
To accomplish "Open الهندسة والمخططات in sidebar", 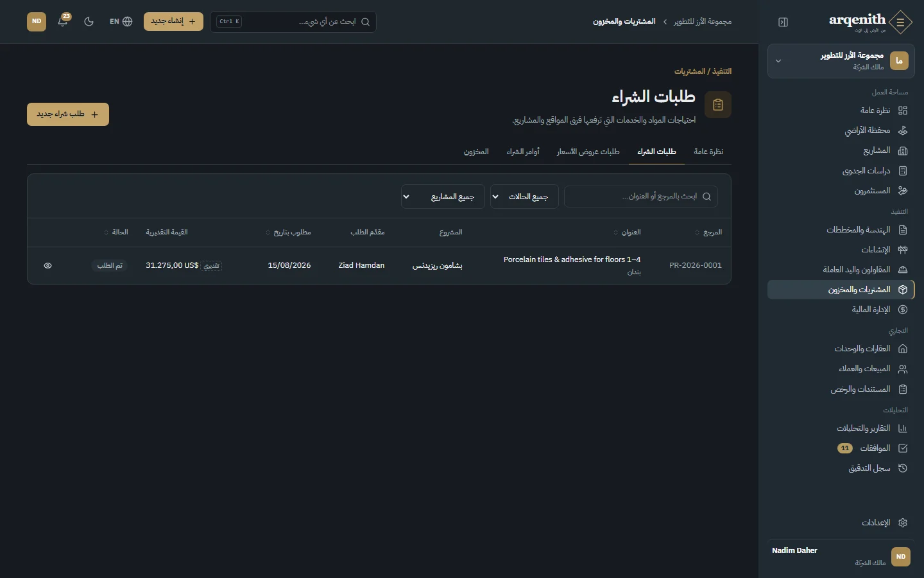I will [841, 230].
